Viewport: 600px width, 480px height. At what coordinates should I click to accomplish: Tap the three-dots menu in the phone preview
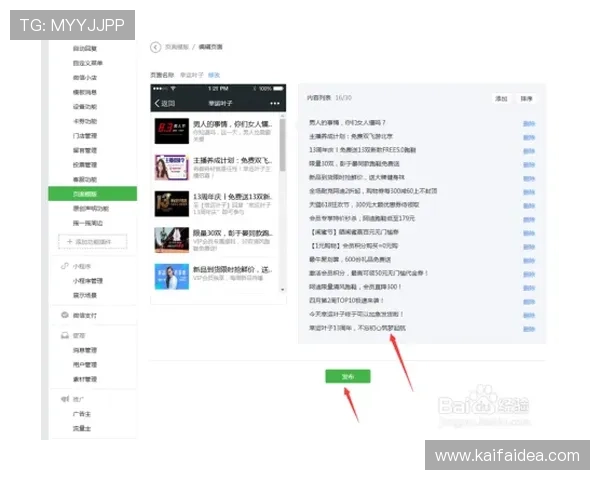[x=275, y=103]
